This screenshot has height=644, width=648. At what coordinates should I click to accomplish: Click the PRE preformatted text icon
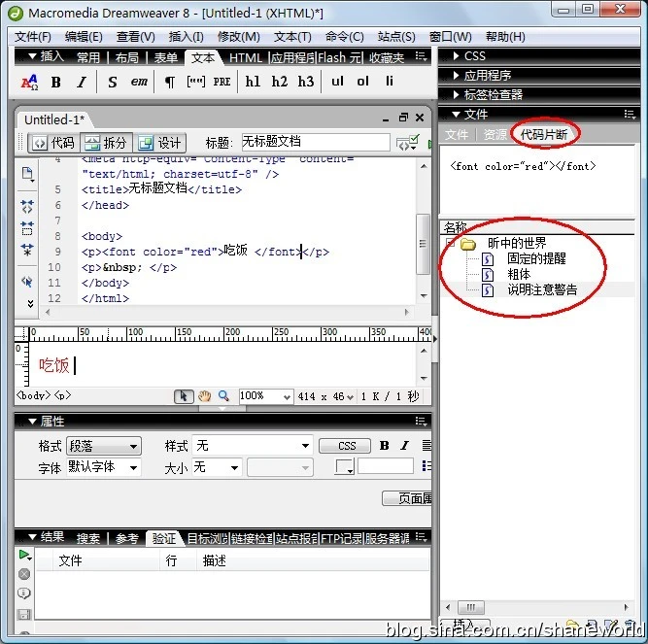tap(222, 83)
